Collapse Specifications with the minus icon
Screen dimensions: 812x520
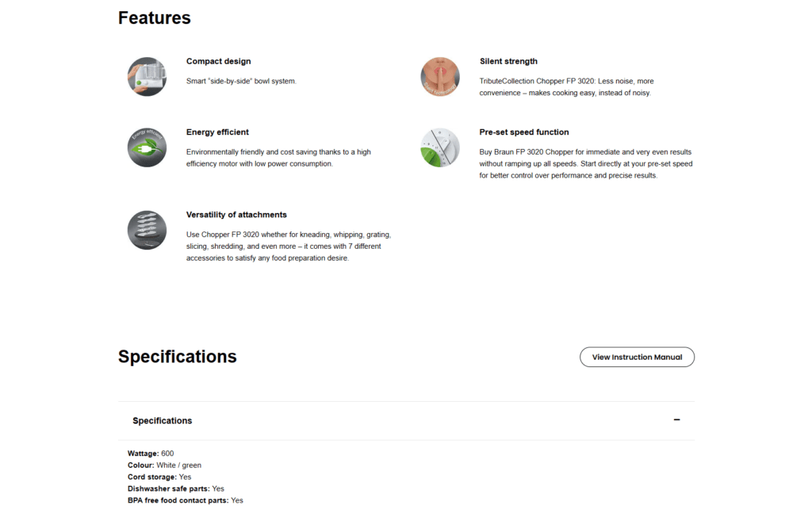tap(676, 420)
